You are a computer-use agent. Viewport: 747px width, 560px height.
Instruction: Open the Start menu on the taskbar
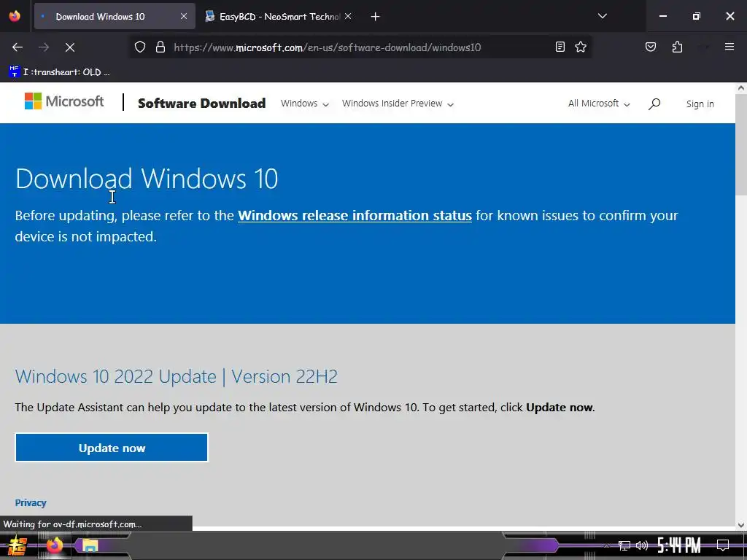pos(17,545)
